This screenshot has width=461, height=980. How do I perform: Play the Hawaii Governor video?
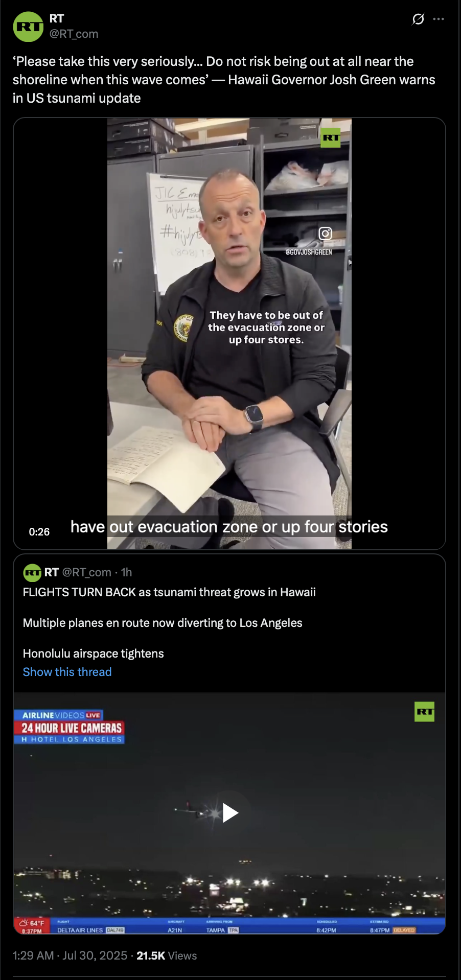[229, 334]
